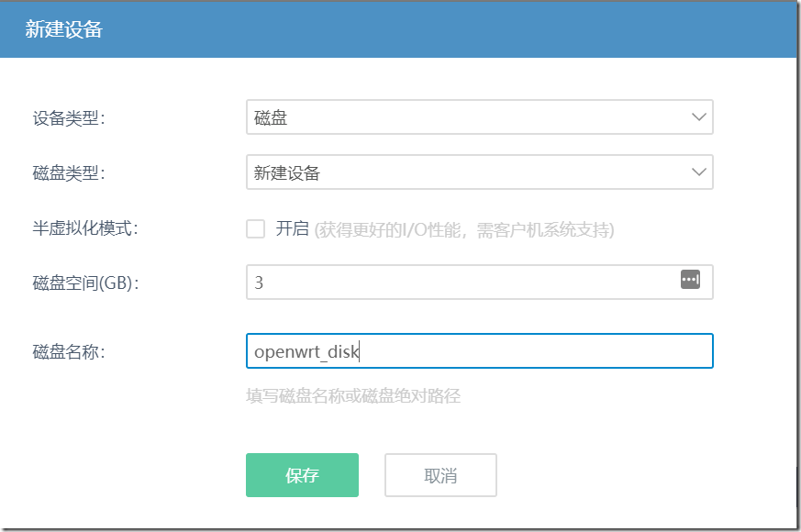This screenshot has width=801, height=532.
Task: Click the 磁盘名称 field label
Action: point(69,351)
